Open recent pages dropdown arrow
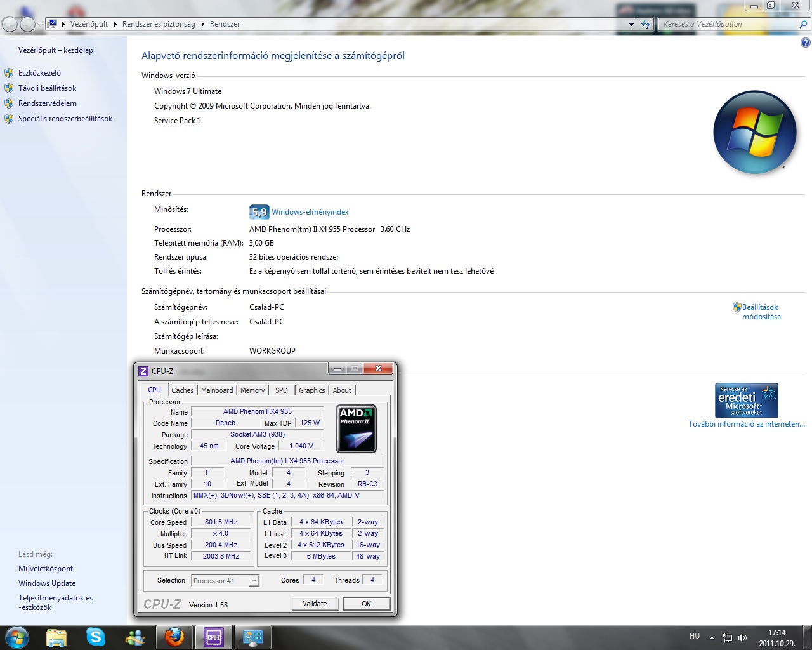Viewport: 812px width, 650px height. (40, 25)
